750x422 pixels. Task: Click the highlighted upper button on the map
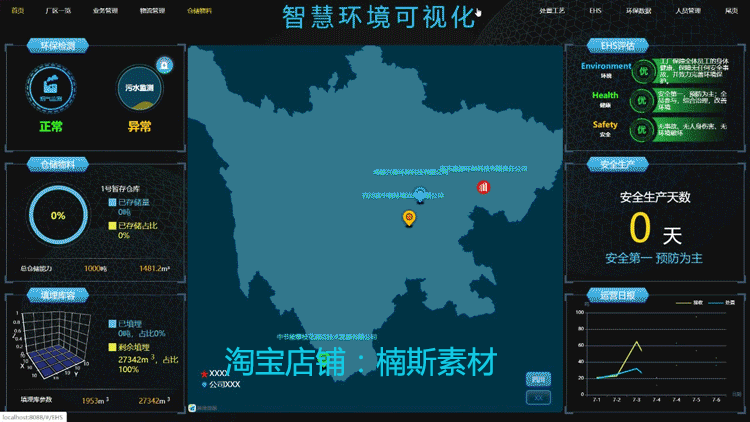[538, 379]
